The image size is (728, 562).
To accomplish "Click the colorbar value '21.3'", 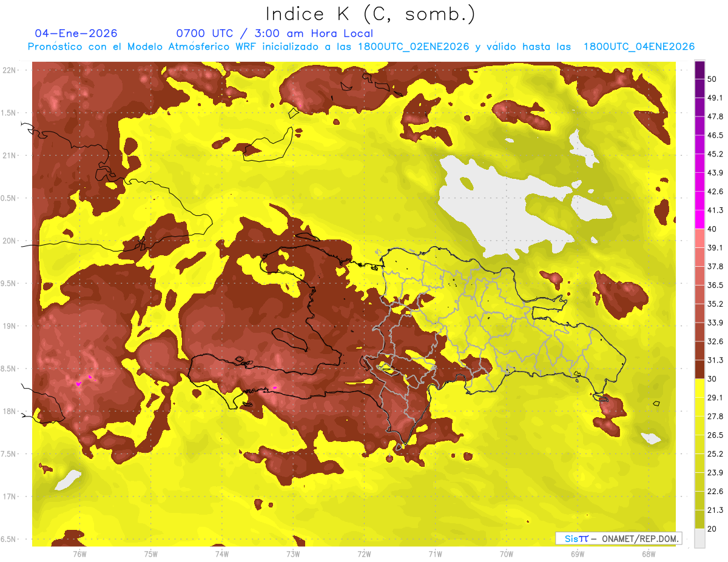I will click(715, 510).
